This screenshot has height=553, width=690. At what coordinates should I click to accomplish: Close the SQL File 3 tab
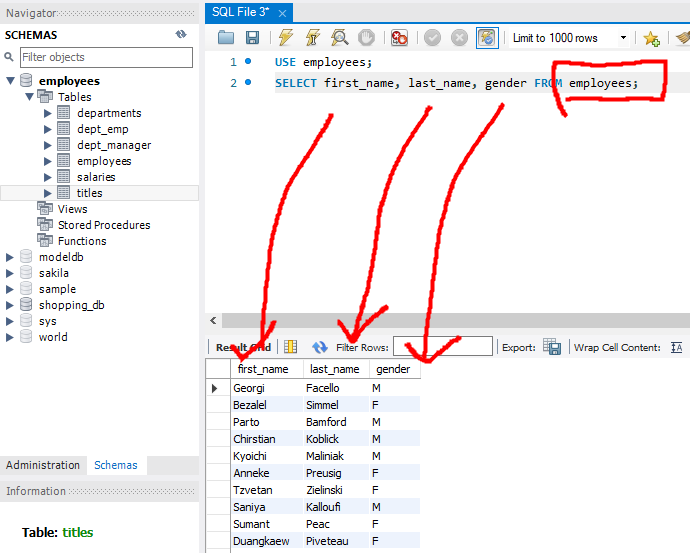(283, 14)
